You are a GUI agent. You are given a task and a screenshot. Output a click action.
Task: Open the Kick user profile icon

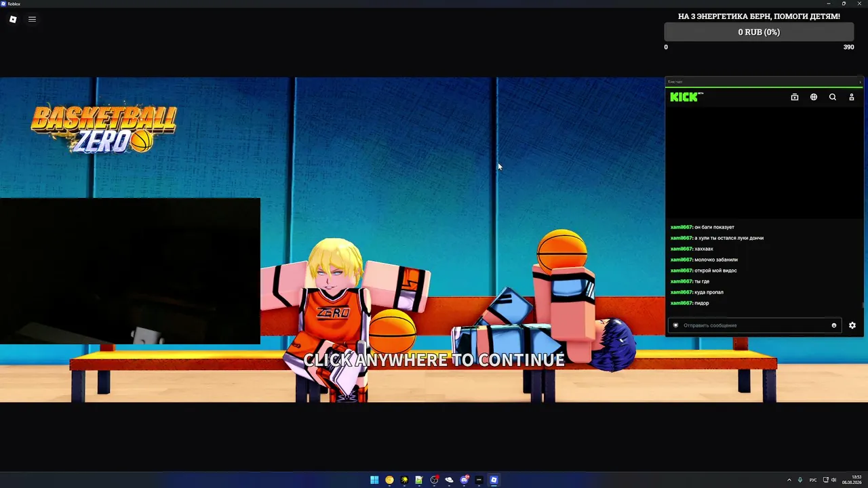point(852,97)
